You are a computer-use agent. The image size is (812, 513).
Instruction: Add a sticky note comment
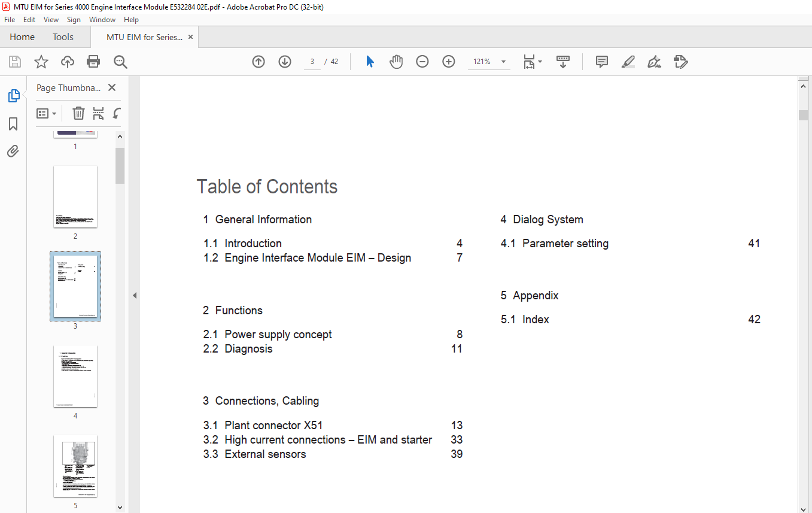[602, 62]
